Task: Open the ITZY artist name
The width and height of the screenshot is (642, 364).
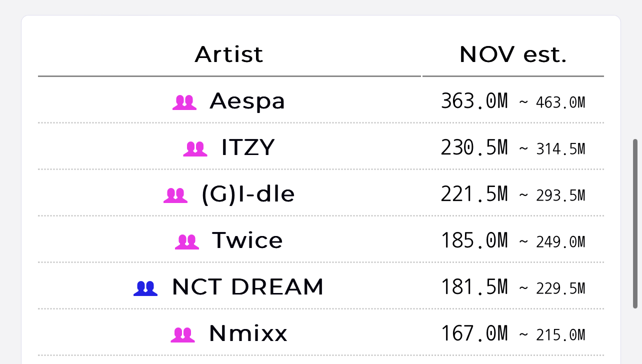Action: [248, 147]
